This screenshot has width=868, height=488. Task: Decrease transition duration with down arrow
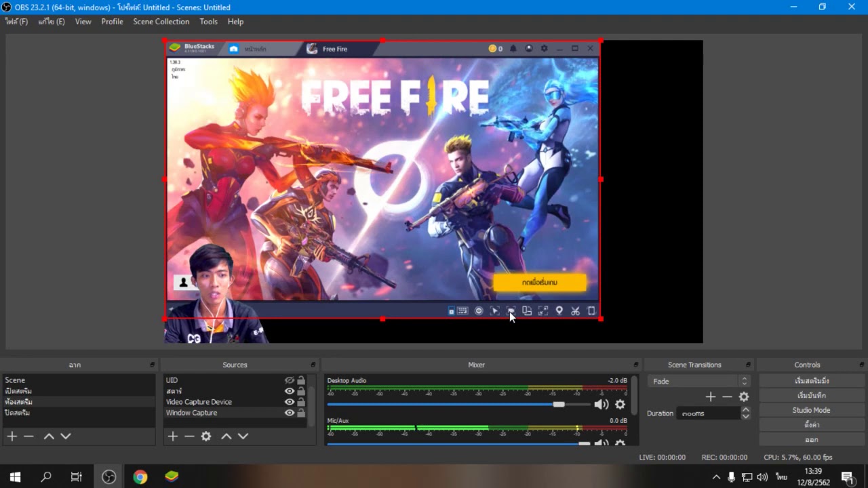pos(746,416)
